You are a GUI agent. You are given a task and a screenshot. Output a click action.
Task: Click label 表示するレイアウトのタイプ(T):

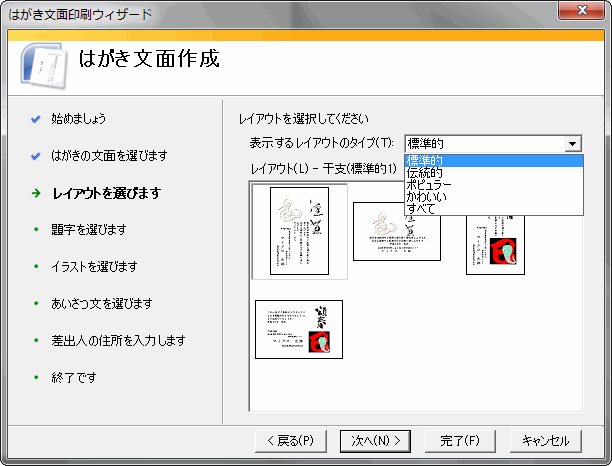322,143
